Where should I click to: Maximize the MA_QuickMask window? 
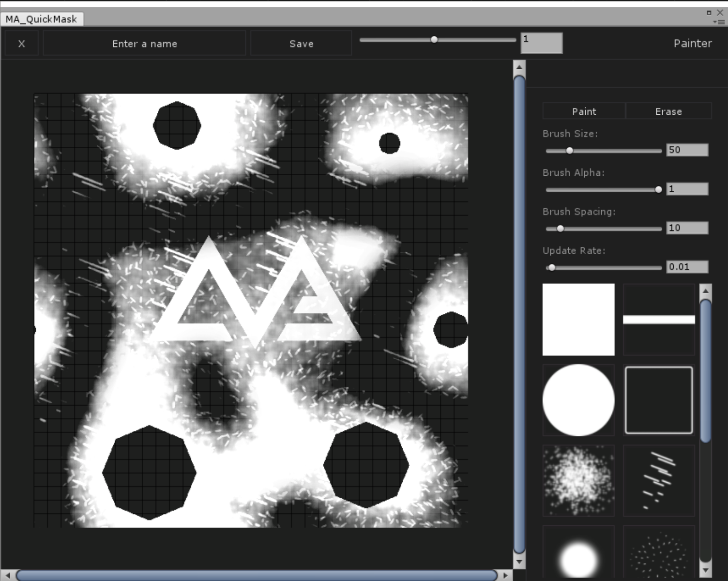709,13
